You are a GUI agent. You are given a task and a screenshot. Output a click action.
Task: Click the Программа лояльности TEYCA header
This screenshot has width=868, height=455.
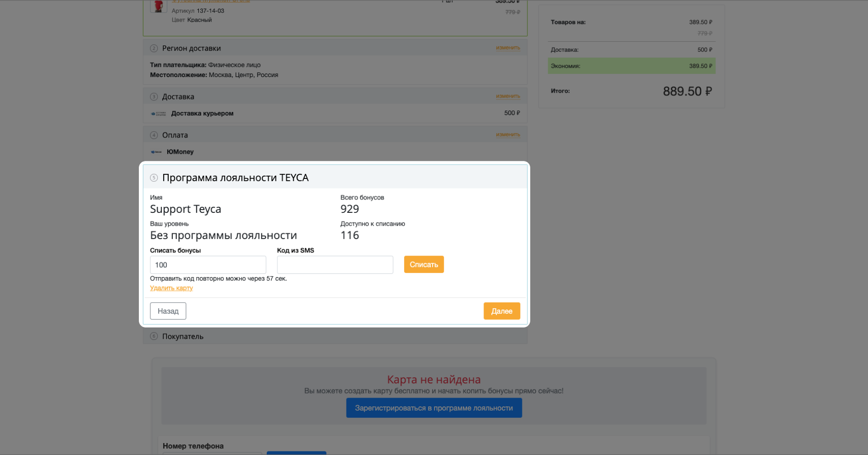(x=335, y=178)
